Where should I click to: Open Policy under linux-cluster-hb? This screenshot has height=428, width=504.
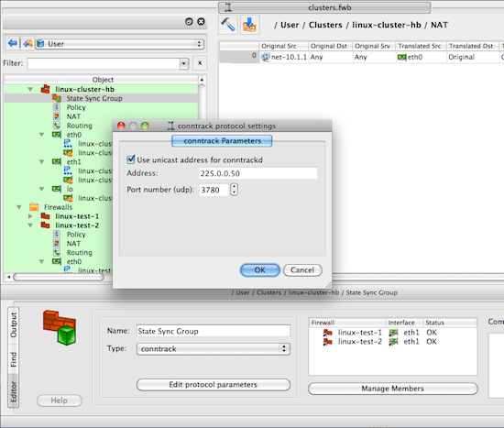(x=76, y=107)
